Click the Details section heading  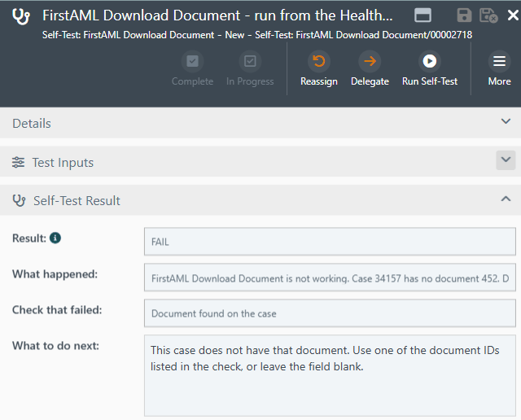[32, 123]
